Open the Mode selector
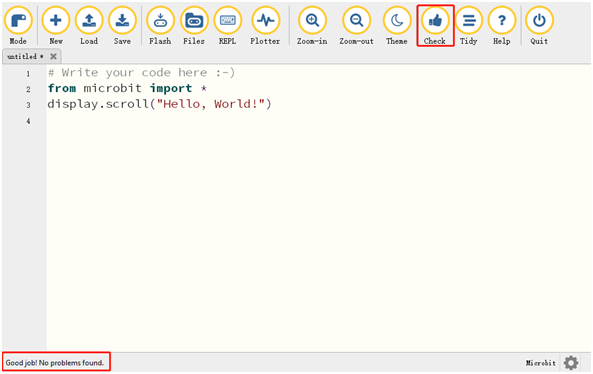Viewport: 593px width, 374px height. pos(18,25)
